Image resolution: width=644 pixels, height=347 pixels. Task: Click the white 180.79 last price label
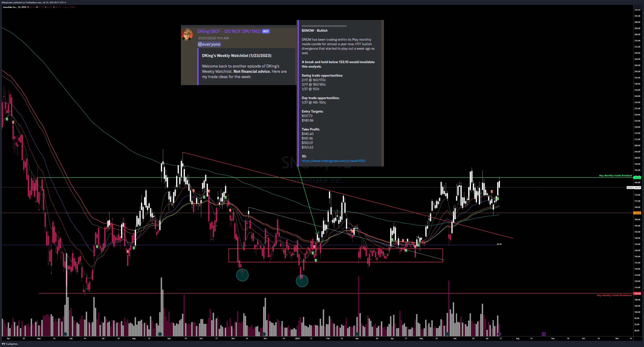pos(637,188)
